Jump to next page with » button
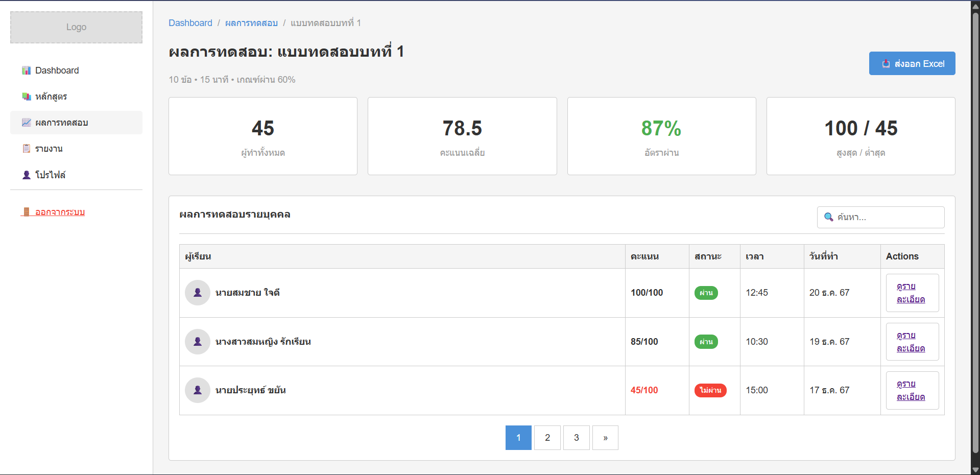 coord(605,438)
